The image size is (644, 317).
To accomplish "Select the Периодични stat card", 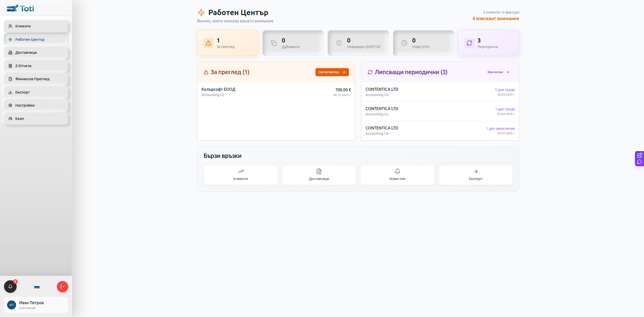I will tap(489, 43).
